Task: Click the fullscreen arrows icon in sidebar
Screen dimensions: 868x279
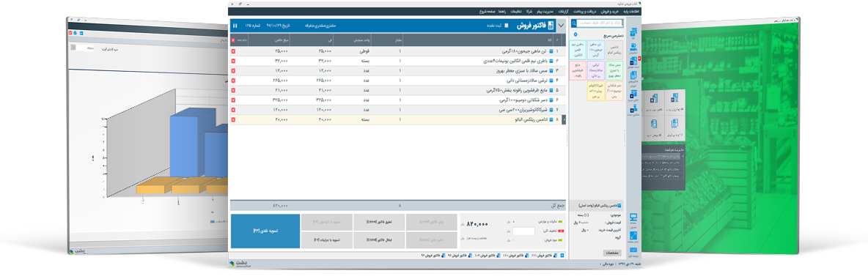Action: pyautogui.click(x=633, y=236)
